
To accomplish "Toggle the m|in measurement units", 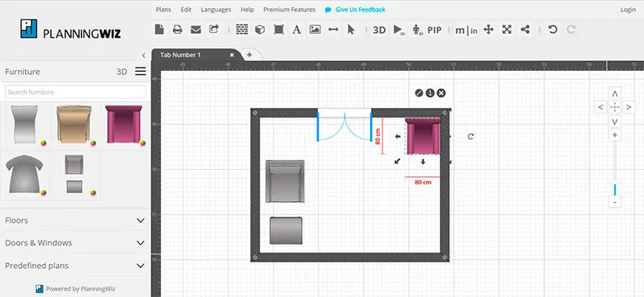I will [466, 30].
